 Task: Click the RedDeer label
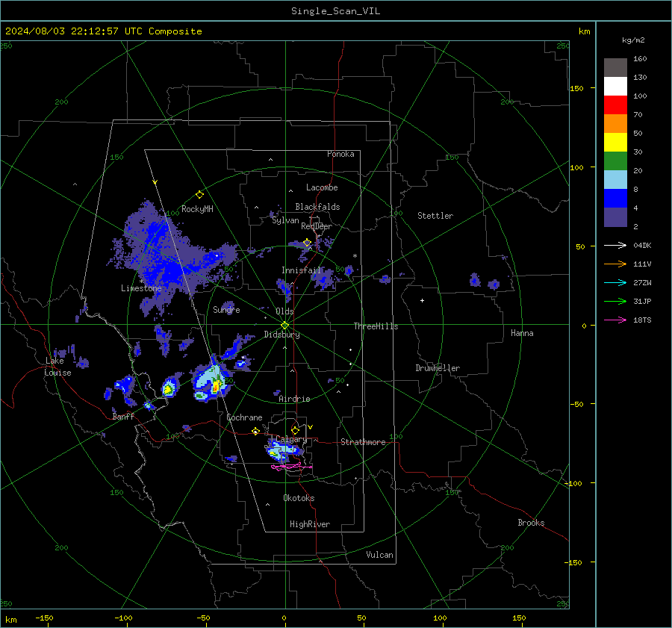coord(317,226)
